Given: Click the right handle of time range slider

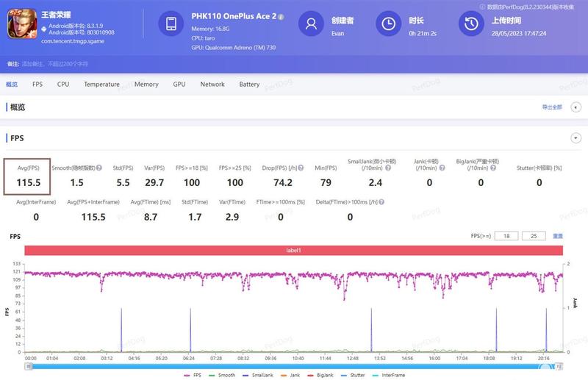Looking at the screenshot, I should click(x=559, y=367).
